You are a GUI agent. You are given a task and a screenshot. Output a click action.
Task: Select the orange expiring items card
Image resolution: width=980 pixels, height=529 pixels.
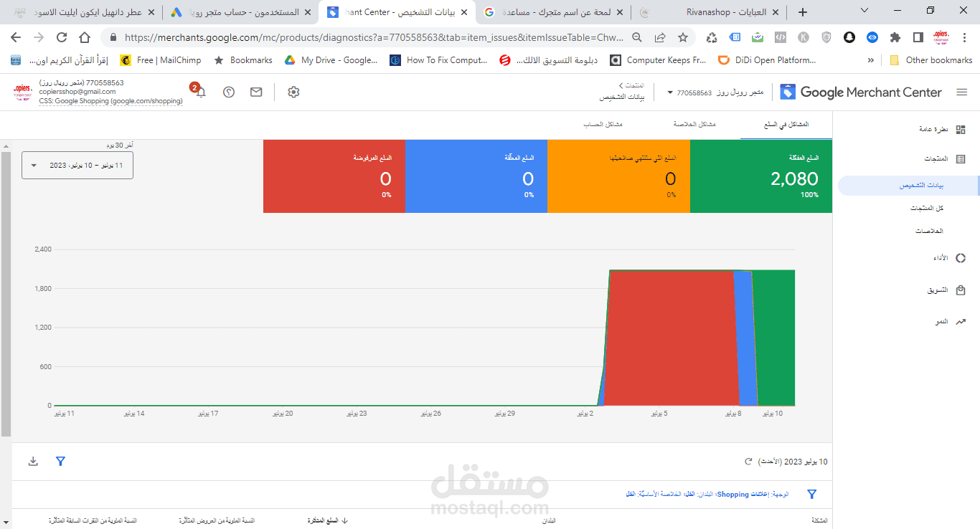pyautogui.click(x=618, y=176)
